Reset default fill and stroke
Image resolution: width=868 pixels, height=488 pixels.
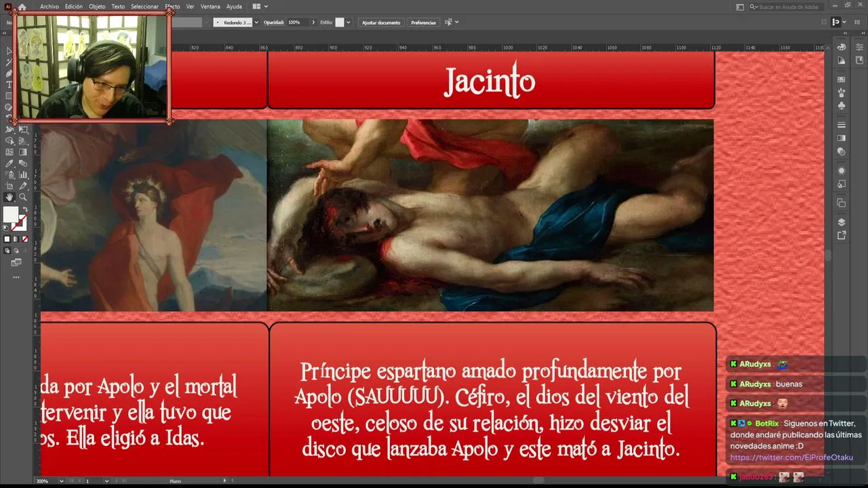pyautogui.click(x=6, y=228)
